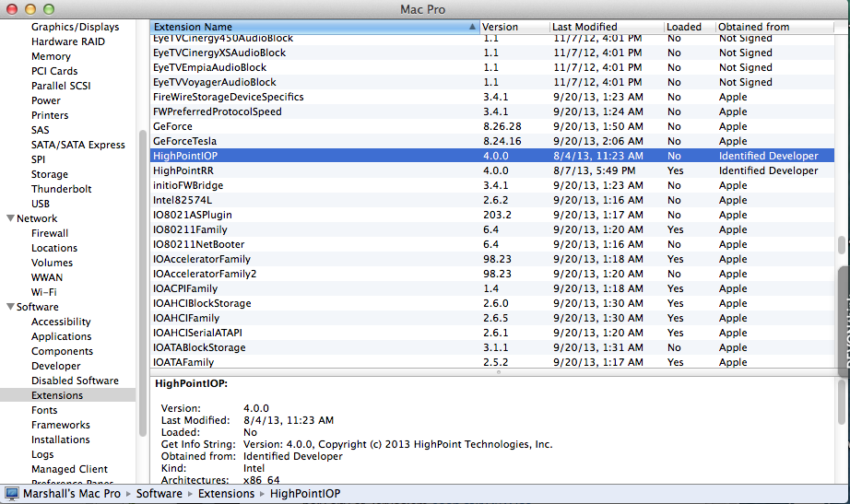Select Parallel SCSI in the sidebar
This screenshot has width=850, height=504.
coord(61,86)
